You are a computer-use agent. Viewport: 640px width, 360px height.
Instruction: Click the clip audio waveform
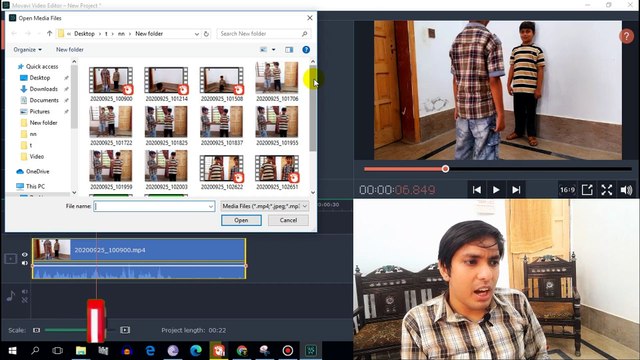(x=139, y=271)
